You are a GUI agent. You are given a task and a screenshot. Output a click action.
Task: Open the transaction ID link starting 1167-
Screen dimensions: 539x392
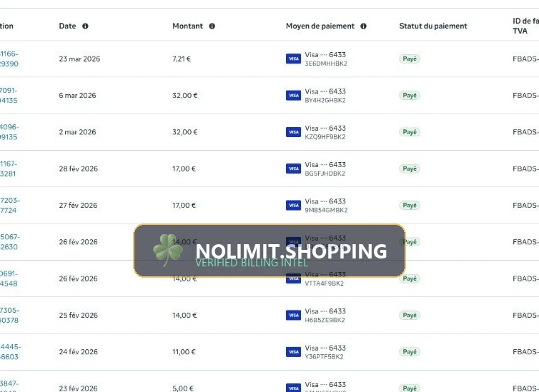(x=9, y=169)
